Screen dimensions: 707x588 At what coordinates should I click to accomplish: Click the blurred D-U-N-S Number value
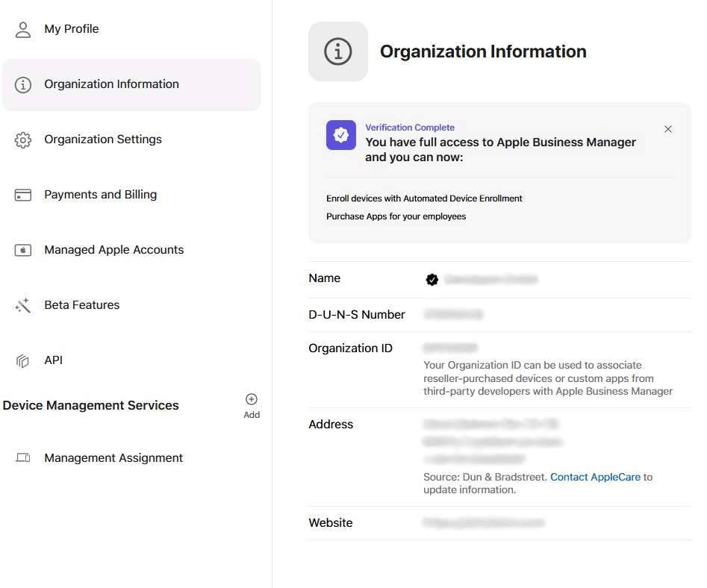[x=453, y=315]
